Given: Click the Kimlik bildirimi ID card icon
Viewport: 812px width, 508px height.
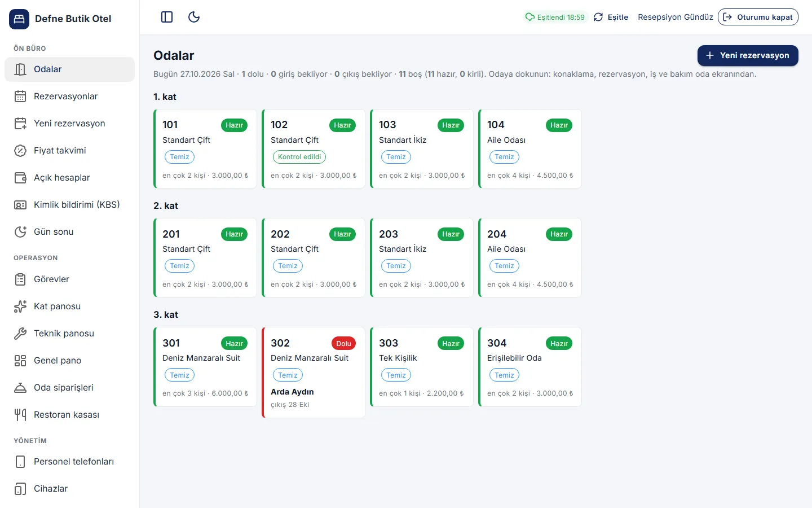Looking at the screenshot, I should [20, 205].
